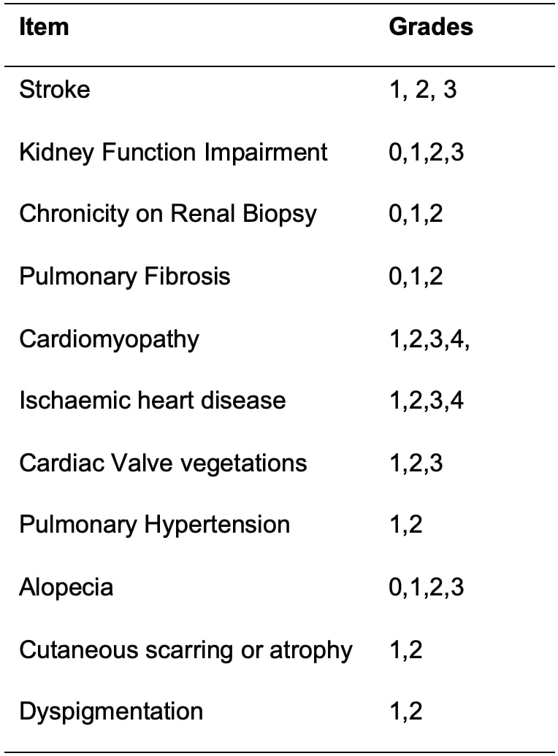Click the Pulmonary Fibrosis item
Image resolution: width=558 pixels, height=756 pixels.
tap(124, 277)
